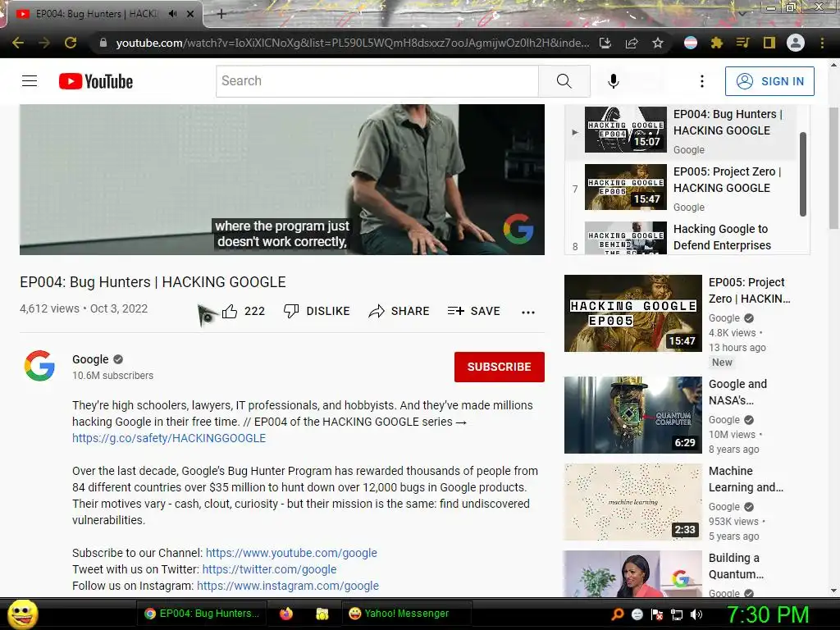Like the video with thumbs-up 222
840x630 pixels.
(x=244, y=311)
